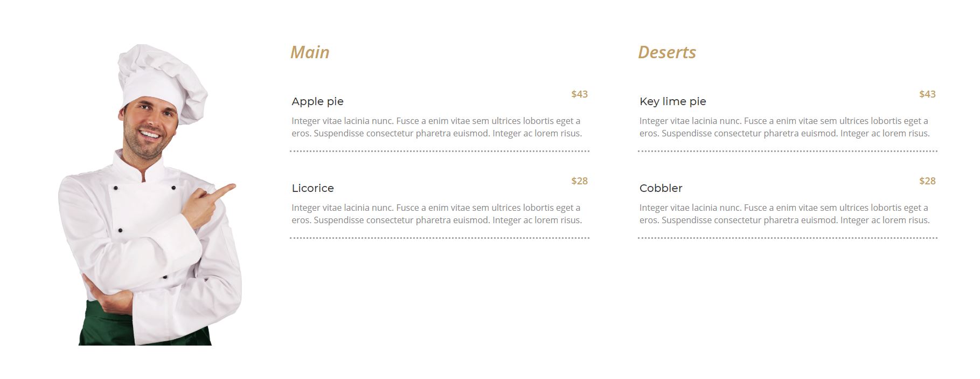This screenshot has height=379, width=980.
Task: Select the Deserts section heading
Action: (x=667, y=52)
